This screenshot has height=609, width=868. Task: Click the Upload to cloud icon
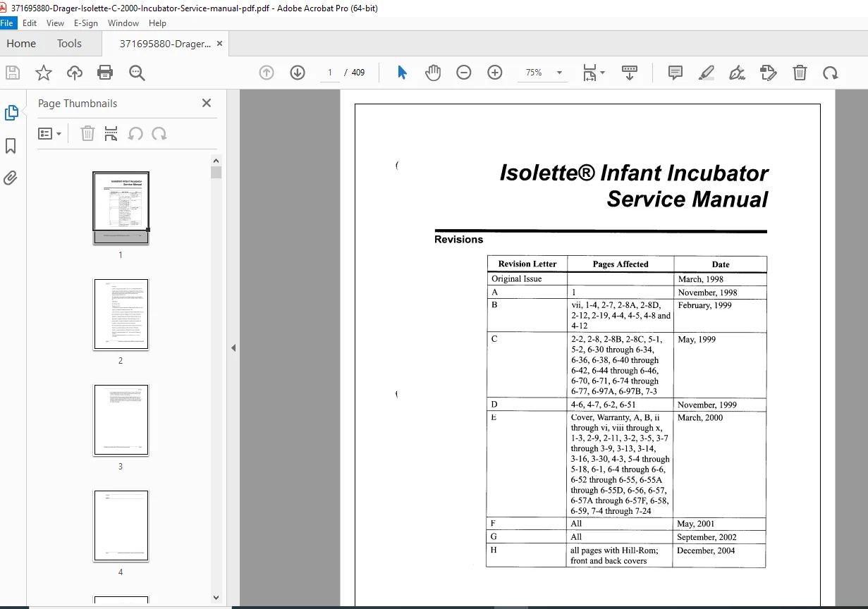click(x=75, y=73)
